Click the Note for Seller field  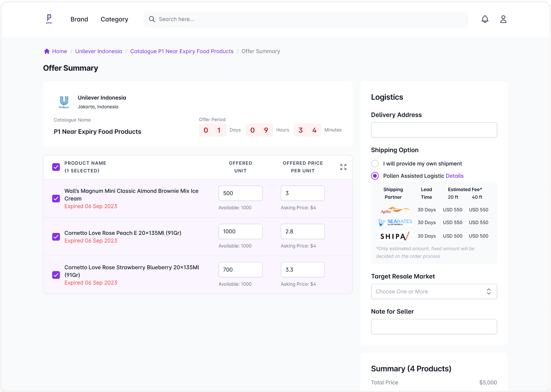pos(434,326)
